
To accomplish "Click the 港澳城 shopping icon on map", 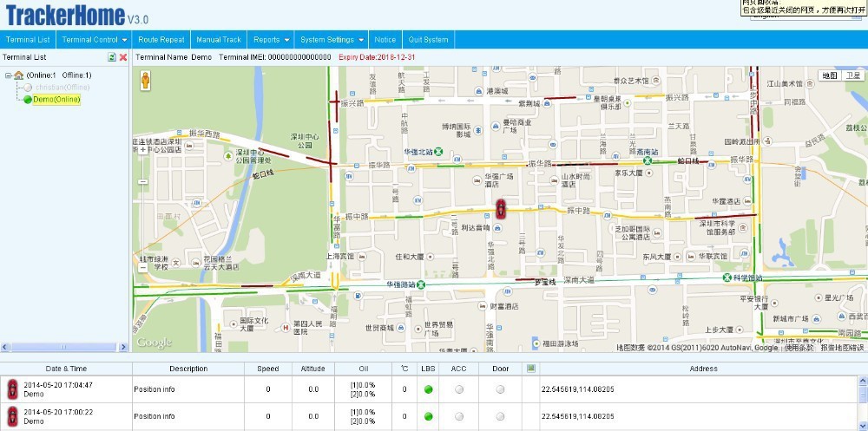I will pos(478,91).
